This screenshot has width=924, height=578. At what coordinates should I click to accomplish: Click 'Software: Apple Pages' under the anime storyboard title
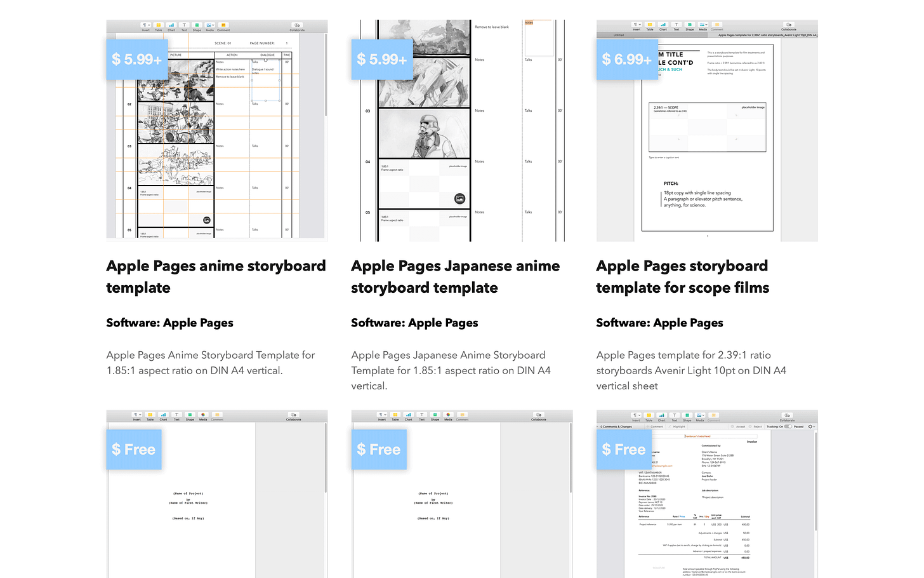[x=170, y=323]
